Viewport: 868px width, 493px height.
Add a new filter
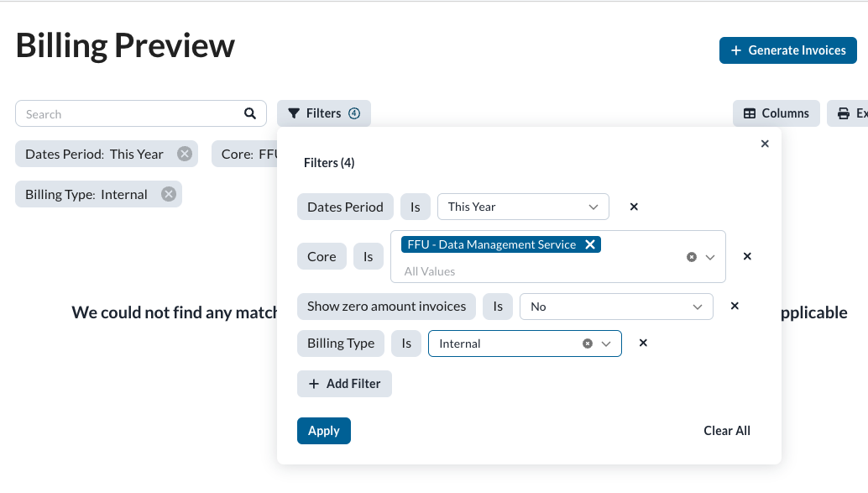coord(344,384)
